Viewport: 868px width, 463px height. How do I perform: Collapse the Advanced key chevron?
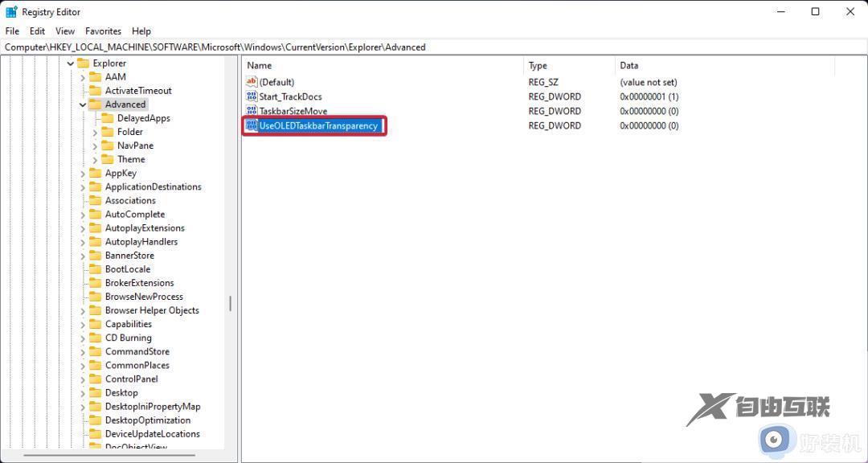coord(83,104)
